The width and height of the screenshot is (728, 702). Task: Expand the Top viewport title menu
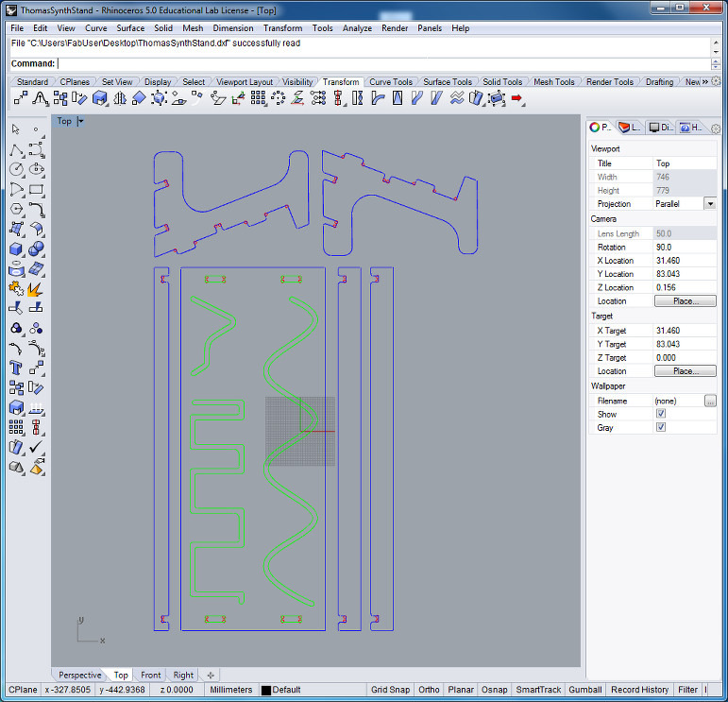81,121
